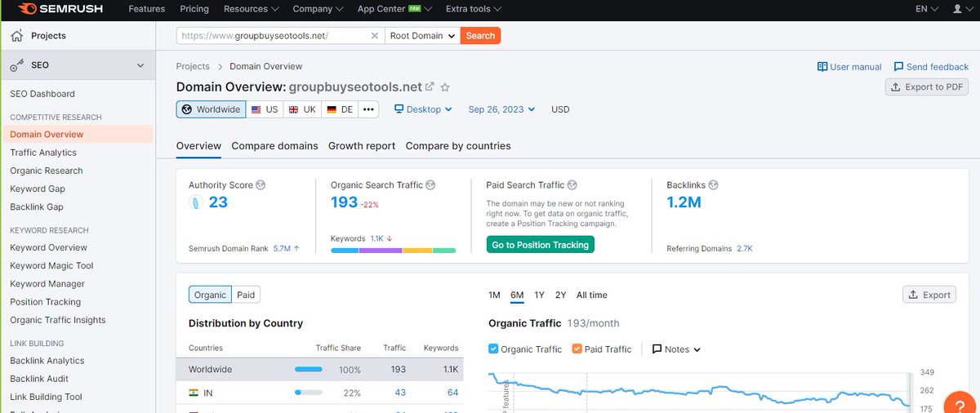Screen dimensions: 980x413
Task: Open the Projects home icon
Action: (16, 36)
